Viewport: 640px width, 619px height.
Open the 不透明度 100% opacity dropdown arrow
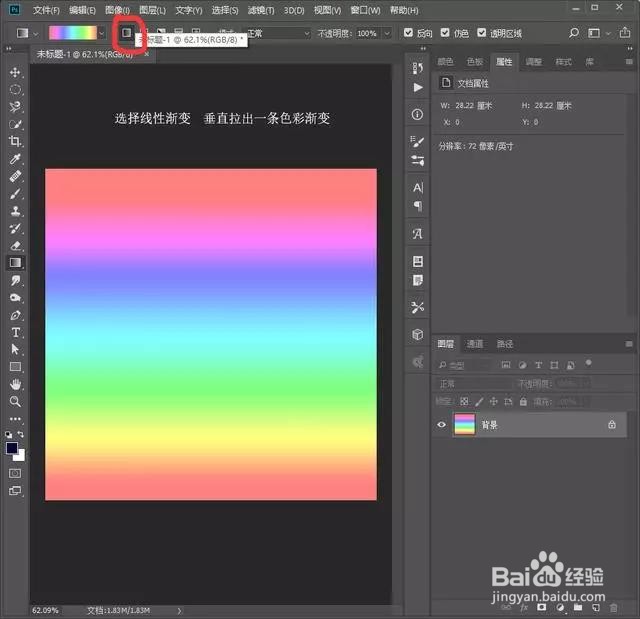click(x=387, y=33)
